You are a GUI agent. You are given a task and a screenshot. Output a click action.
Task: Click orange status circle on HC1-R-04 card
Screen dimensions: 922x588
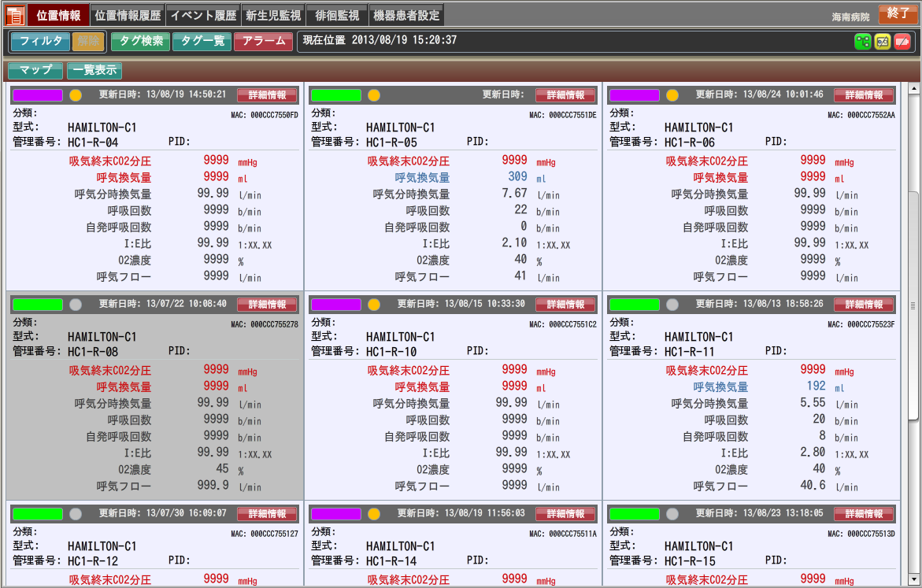pyautogui.click(x=76, y=95)
